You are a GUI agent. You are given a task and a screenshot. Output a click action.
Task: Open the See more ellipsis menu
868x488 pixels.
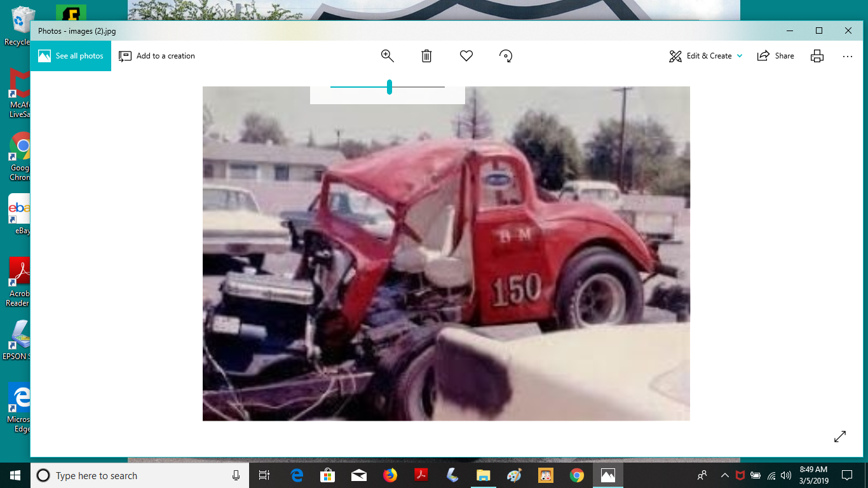847,56
